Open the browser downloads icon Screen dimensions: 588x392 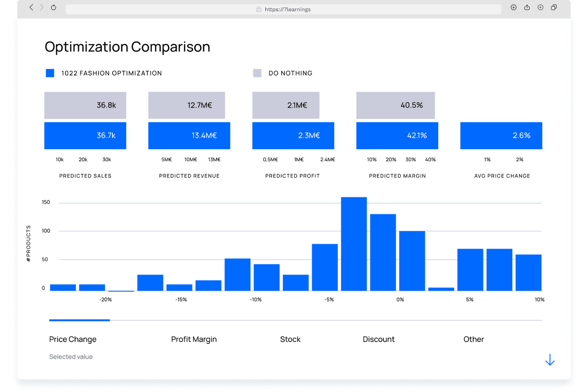pos(513,7)
